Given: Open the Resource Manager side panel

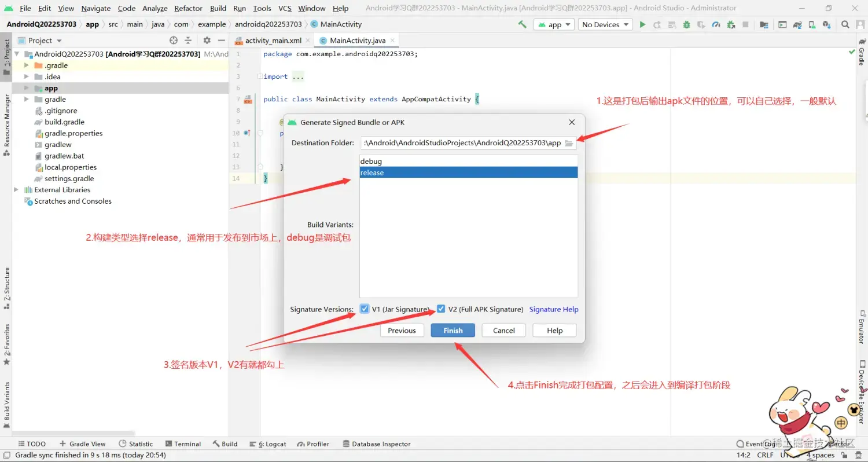Looking at the screenshot, I should [x=6, y=124].
